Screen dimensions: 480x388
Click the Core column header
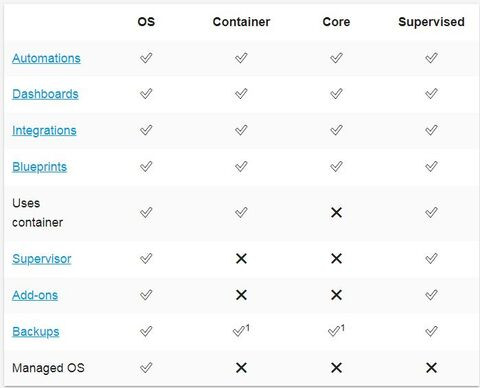(x=336, y=22)
